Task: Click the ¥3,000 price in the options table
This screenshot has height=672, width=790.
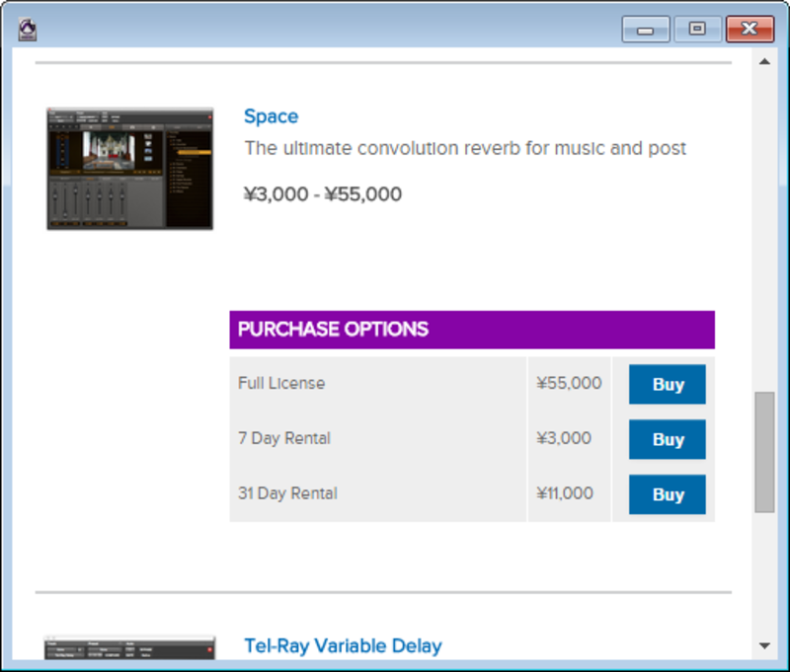Action: coord(564,438)
